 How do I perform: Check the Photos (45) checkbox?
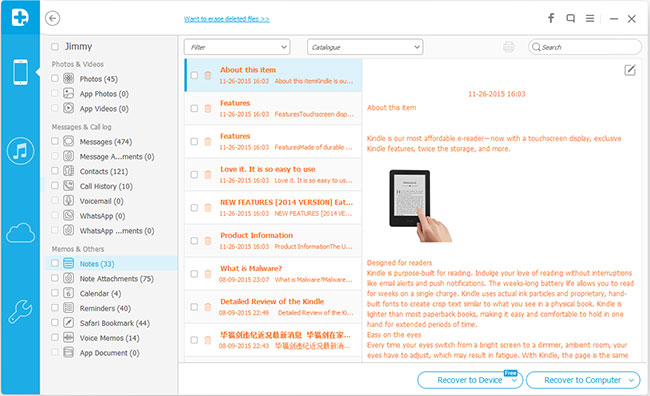click(x=55, y=78)
